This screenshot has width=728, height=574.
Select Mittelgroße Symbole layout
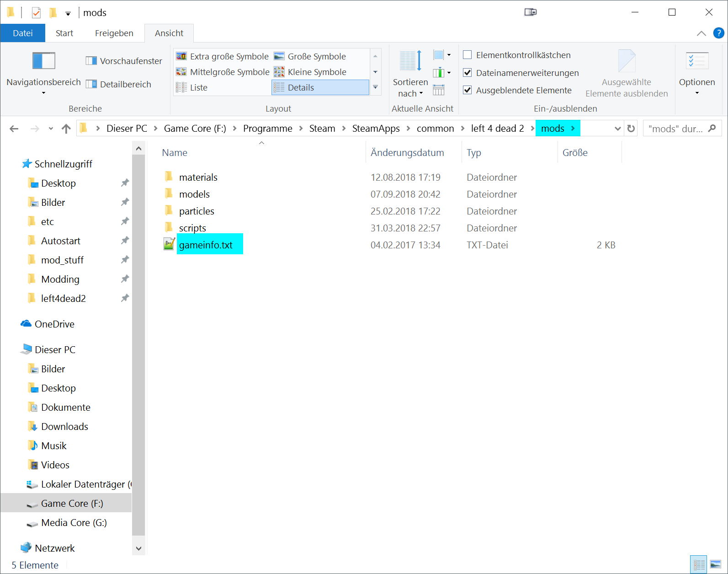223,72
